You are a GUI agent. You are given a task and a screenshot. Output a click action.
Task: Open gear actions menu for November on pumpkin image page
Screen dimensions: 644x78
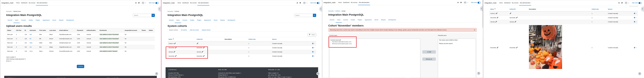[635, 48]
